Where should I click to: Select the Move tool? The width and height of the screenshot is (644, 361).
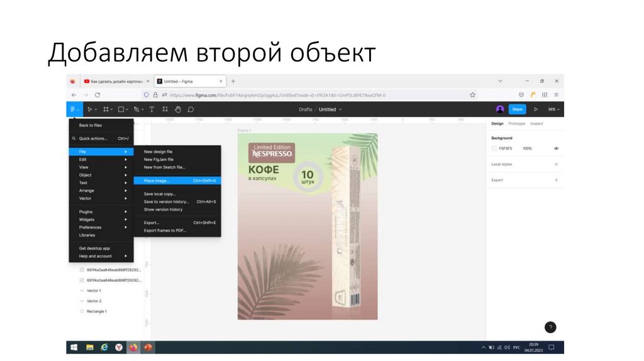[x=89, y=109]
